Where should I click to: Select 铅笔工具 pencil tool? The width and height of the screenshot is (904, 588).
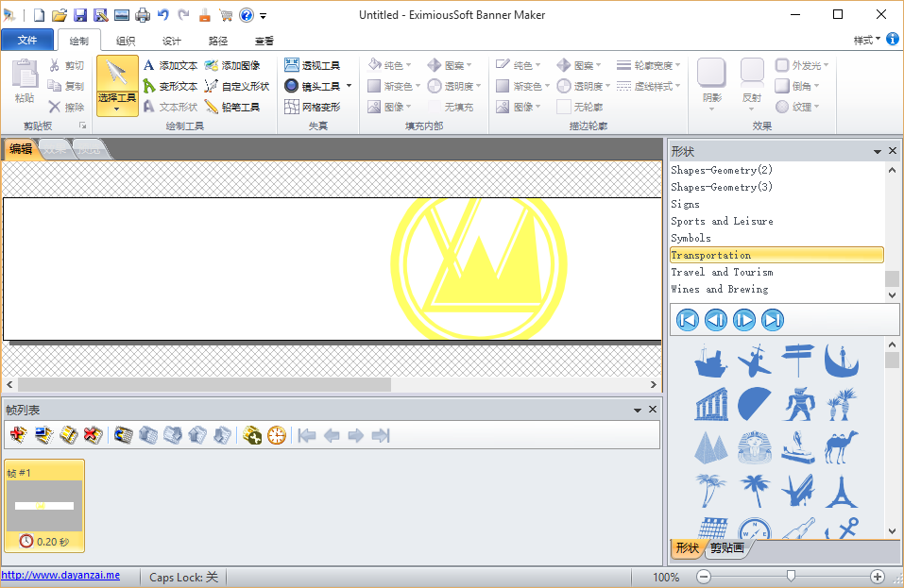tap(232, 107)
